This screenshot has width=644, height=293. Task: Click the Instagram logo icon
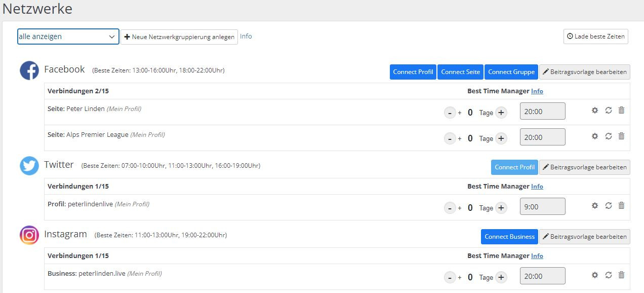click(x=29, y=235)
